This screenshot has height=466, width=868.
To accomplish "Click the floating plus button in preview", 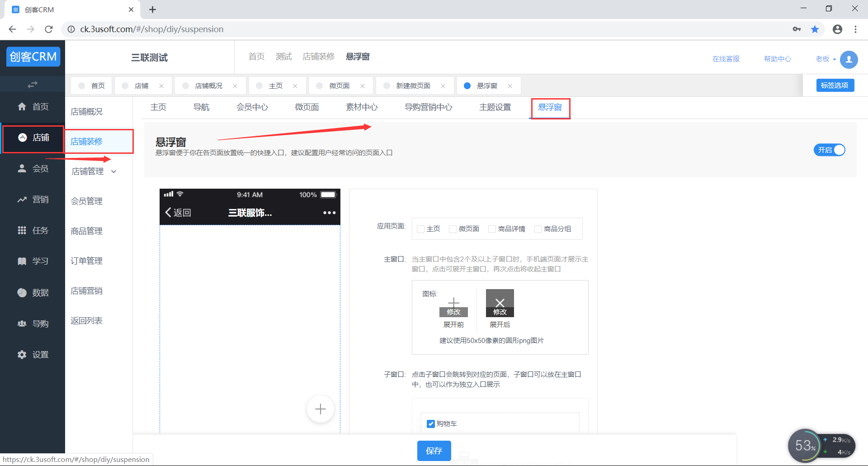I will pos(321,409).
